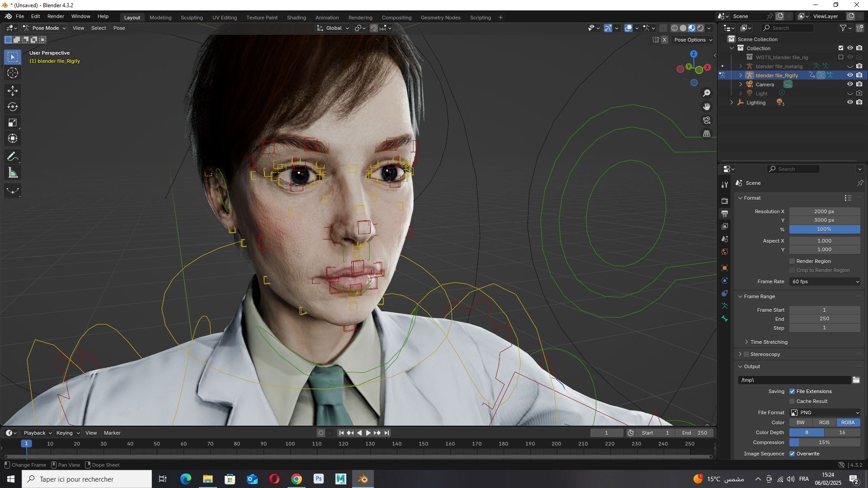
Task: Select the Move tool in toolbar
Action: pos(13,91)
